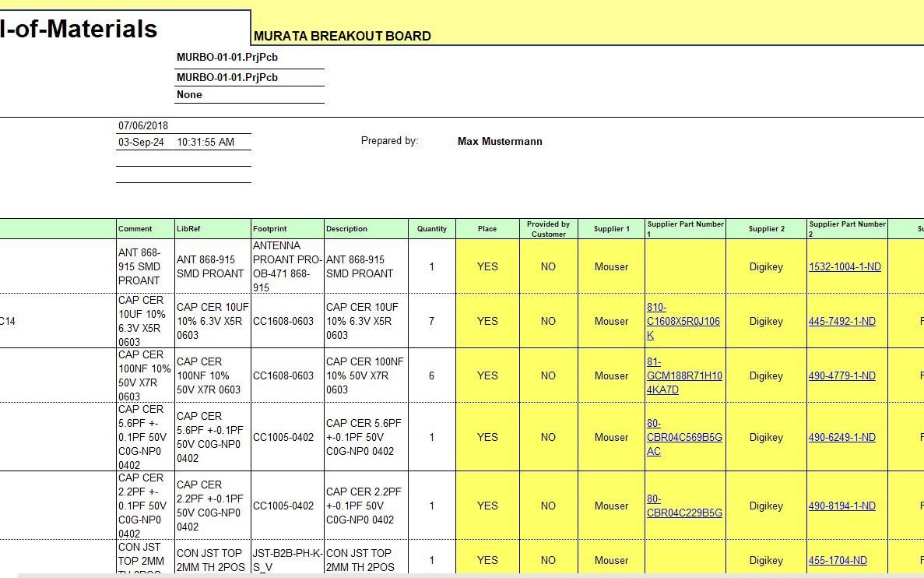Open Mouser link 80-CBR04C229B5G
Image resolution: width=924 pixels, height=578 pixels.
coord(684,506)
